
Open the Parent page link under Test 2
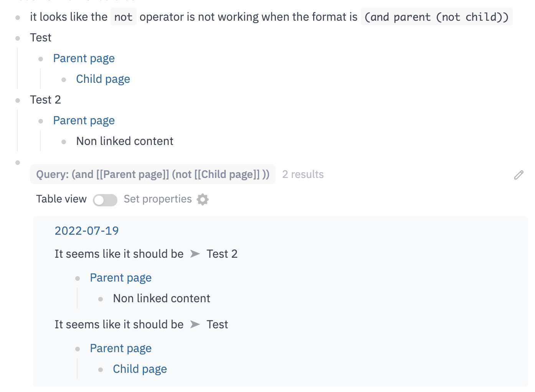pos(84,120)
